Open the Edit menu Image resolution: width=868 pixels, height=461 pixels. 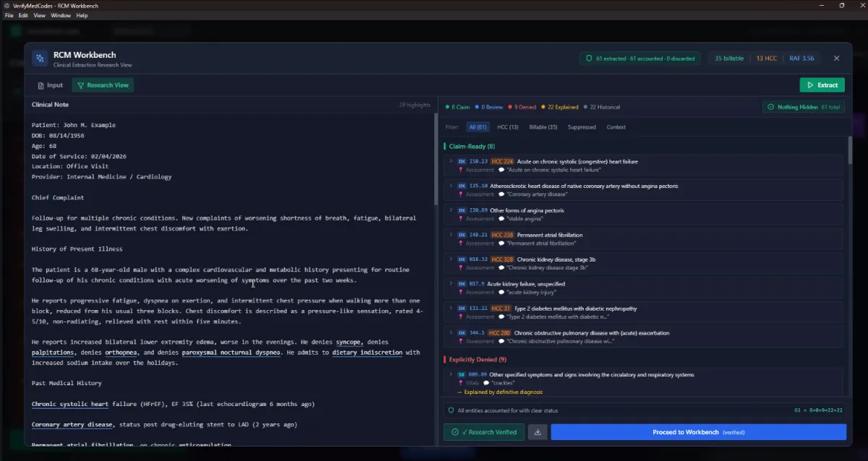pyautogui.click(x=24, y=15)
